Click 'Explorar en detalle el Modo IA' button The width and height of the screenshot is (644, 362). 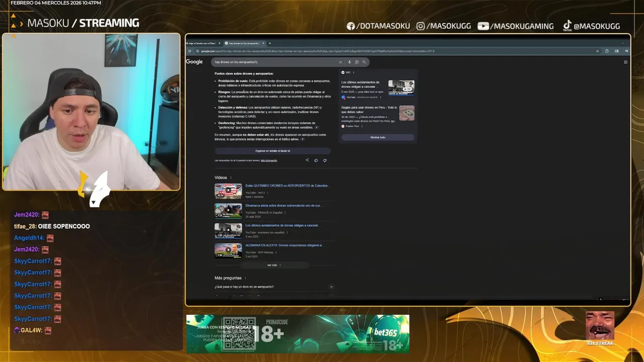click(x=273, y=151)
